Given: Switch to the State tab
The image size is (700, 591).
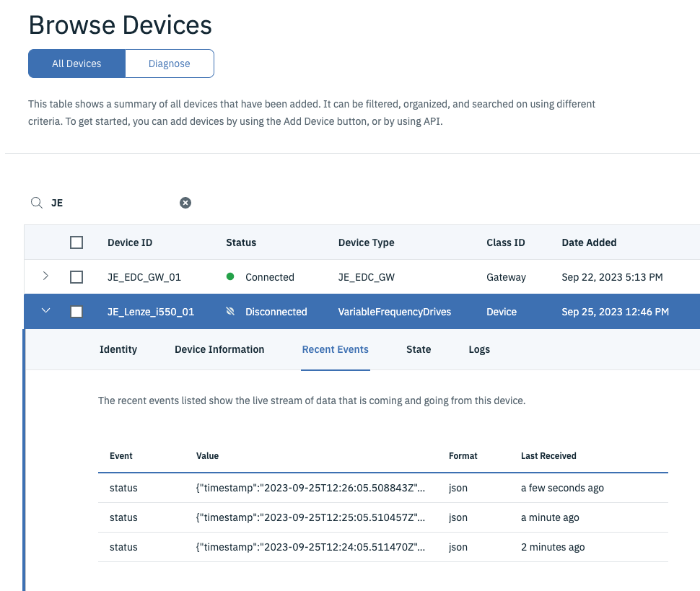Looking at the screenshot, I should coord(419,349).
